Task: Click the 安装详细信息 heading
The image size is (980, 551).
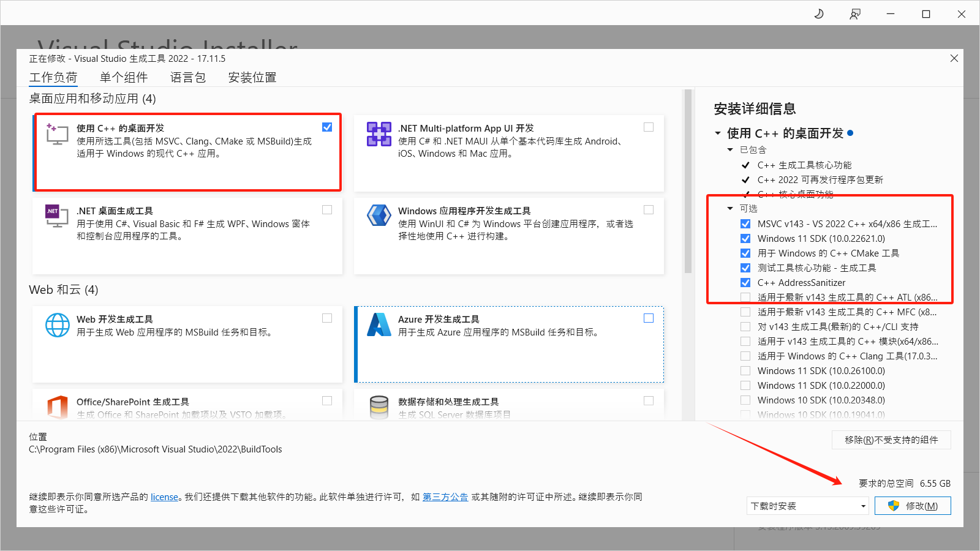Action: (755, 109)
